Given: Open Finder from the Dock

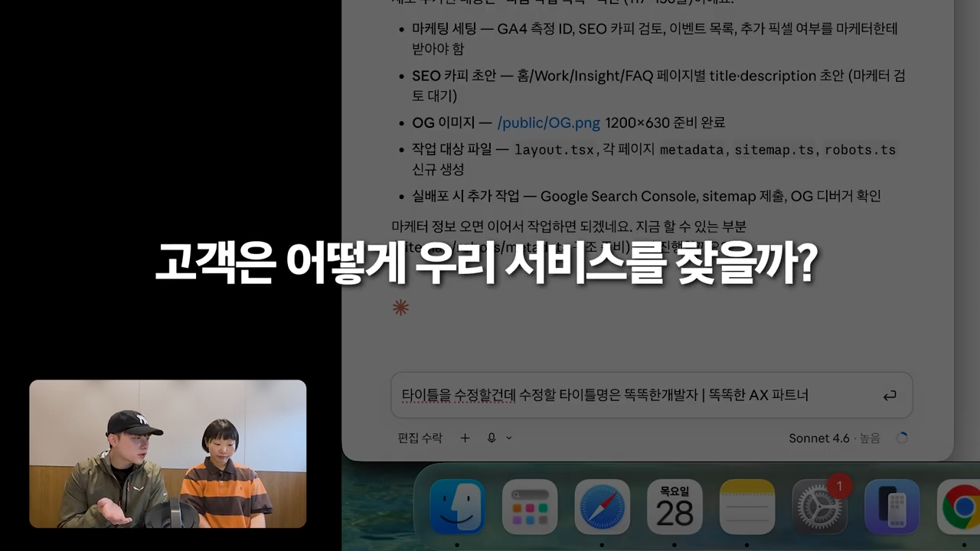Looking at the screenshot, I should click(x=457, y=507).
